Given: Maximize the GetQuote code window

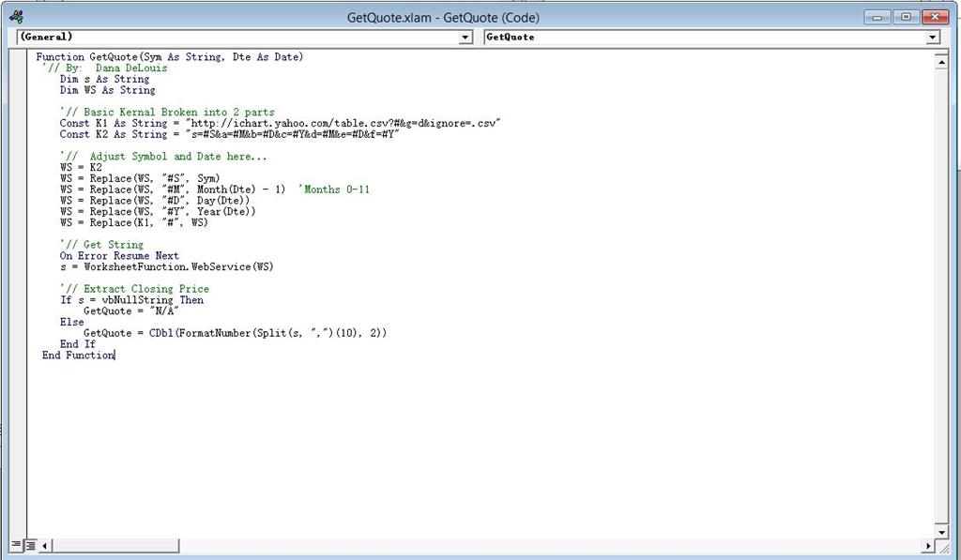Looking at the screenshot, I should pyautogui.click(x=906, y=17).
